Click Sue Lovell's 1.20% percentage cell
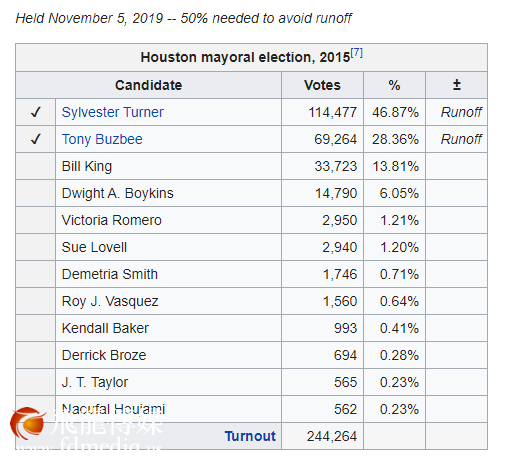This screenshot has height=465, width=505. pos(394,247)
